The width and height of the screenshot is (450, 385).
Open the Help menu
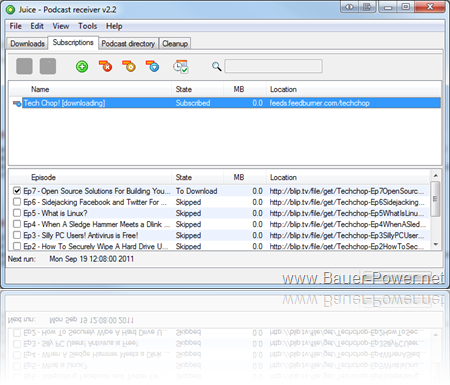pyautogui.click(x=114, y=26)
